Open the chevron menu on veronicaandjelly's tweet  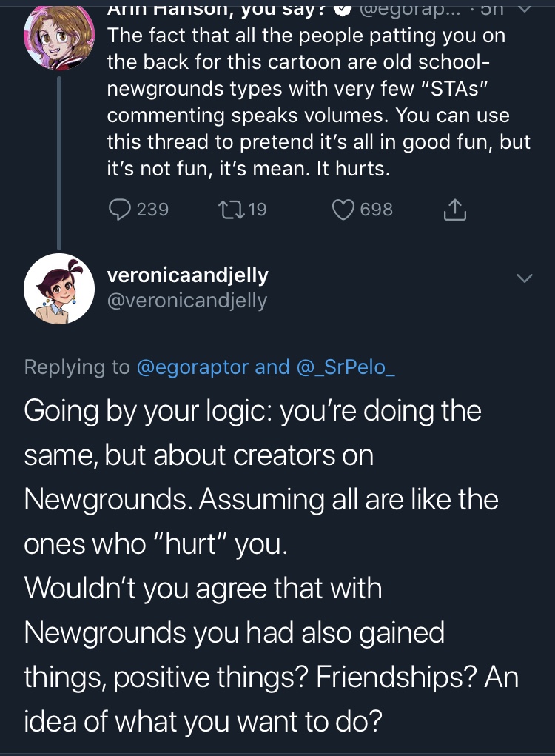(x=525, y=278)
